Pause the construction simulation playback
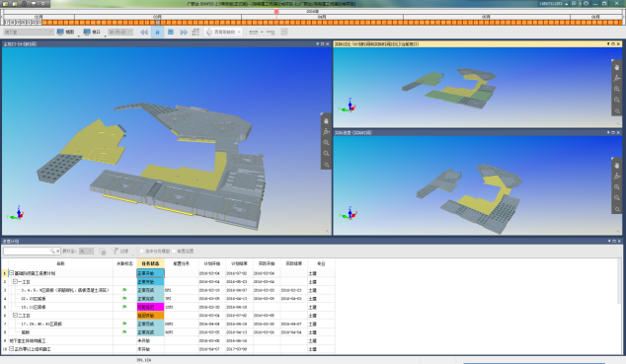This screenshot has height=364, width=626. click(x=157, y=32)
